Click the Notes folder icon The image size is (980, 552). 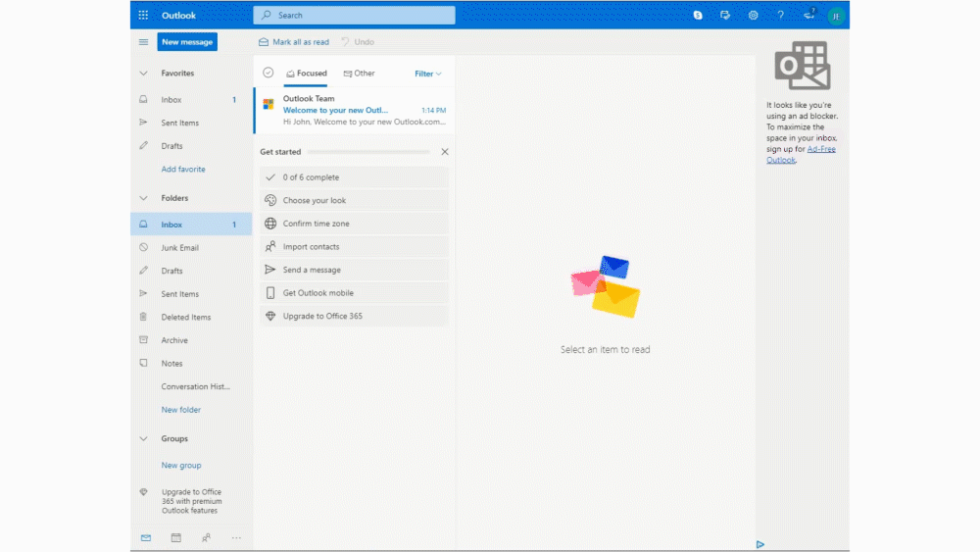point(143,363)
